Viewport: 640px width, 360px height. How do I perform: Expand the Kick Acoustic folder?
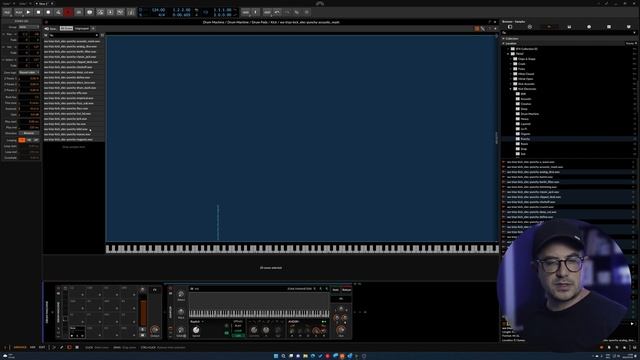pos(511,84)
